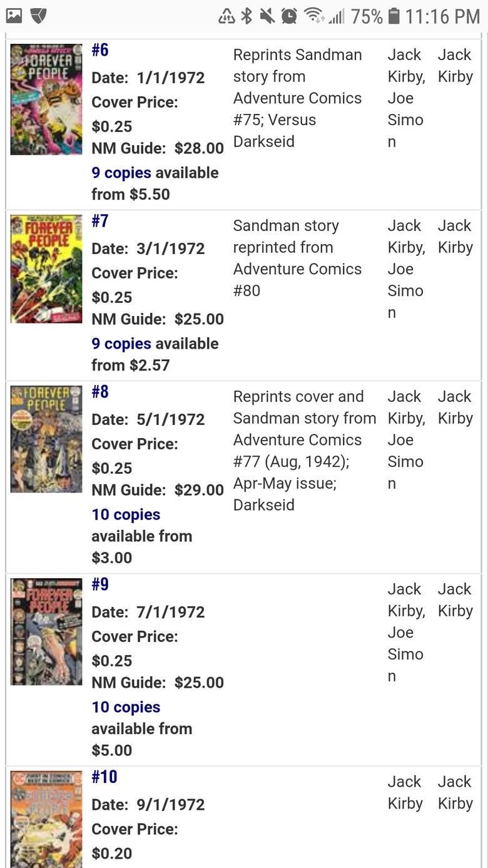This screenshot has height=868, width=488.
Task: Go to the issue #8 link
Action: click(100, 392)
